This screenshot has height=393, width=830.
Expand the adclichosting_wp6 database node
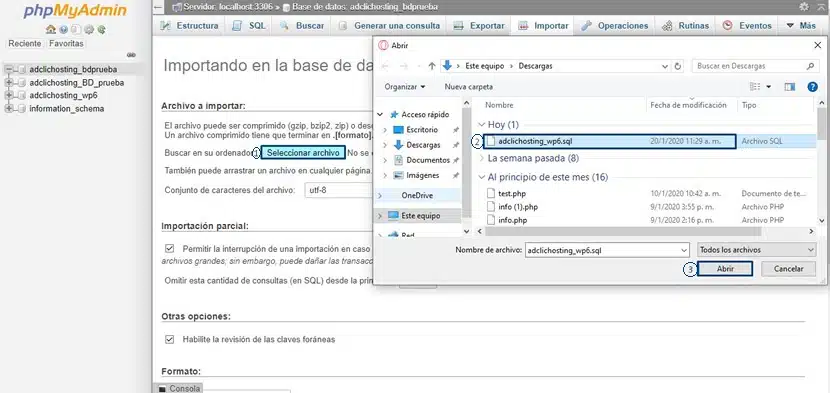[9, 96]
